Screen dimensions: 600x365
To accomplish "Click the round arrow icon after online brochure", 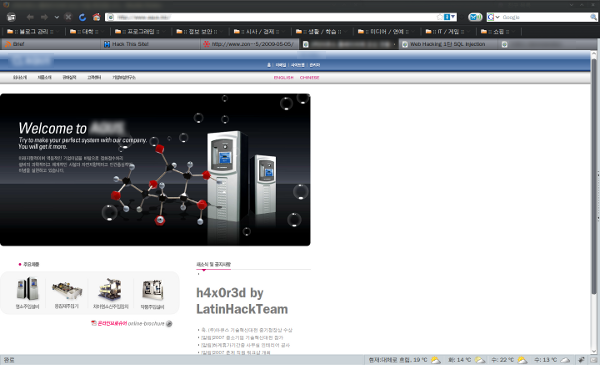I will [x=169, y=324].
